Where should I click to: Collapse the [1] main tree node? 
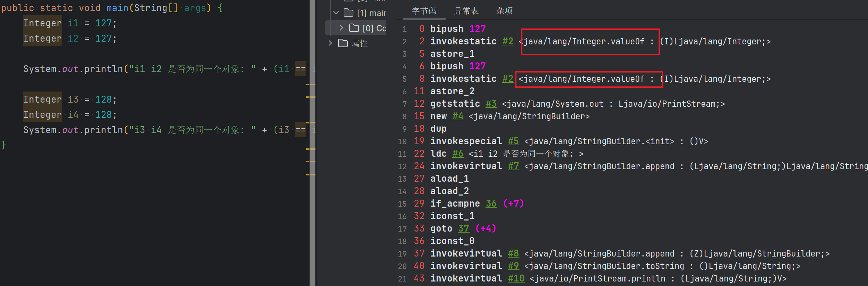point(336,13)
